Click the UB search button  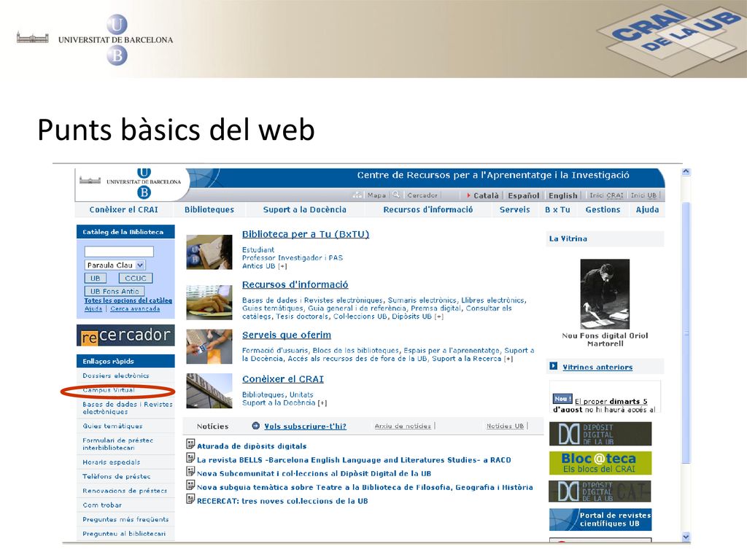96,278
